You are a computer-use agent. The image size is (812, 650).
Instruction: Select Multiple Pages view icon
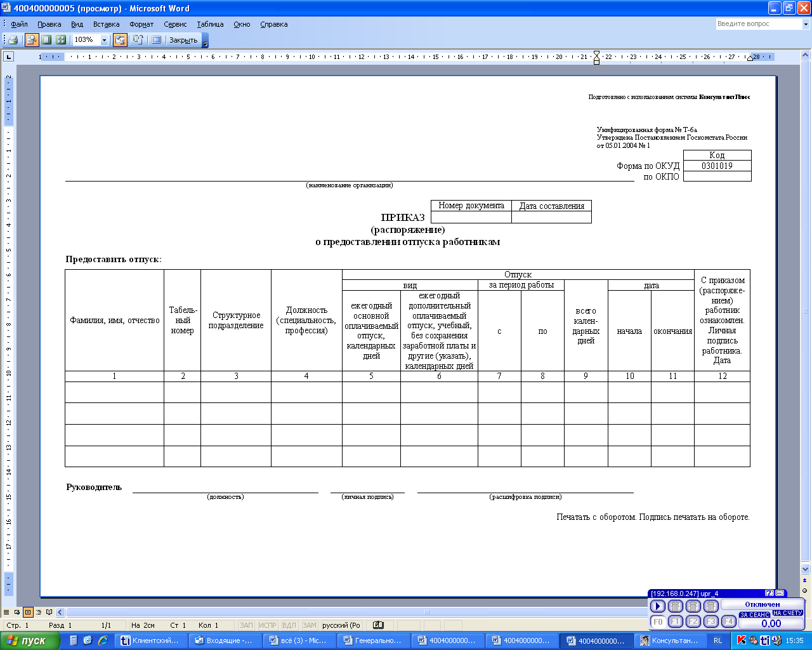pos(61,40)
